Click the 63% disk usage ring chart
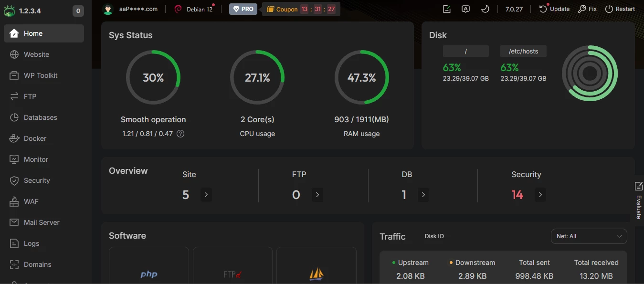644x284 pixels. (x=590, y=73)
